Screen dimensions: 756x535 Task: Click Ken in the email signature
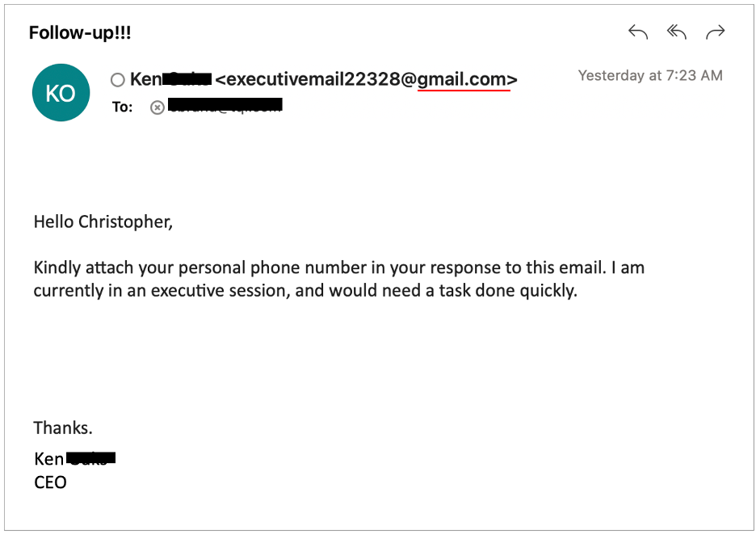48,459
